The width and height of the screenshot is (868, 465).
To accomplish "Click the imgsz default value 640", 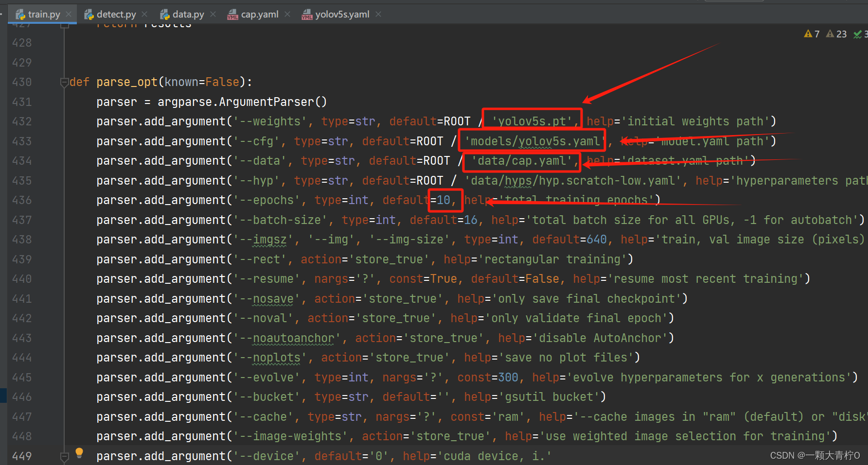I will 596,240.
